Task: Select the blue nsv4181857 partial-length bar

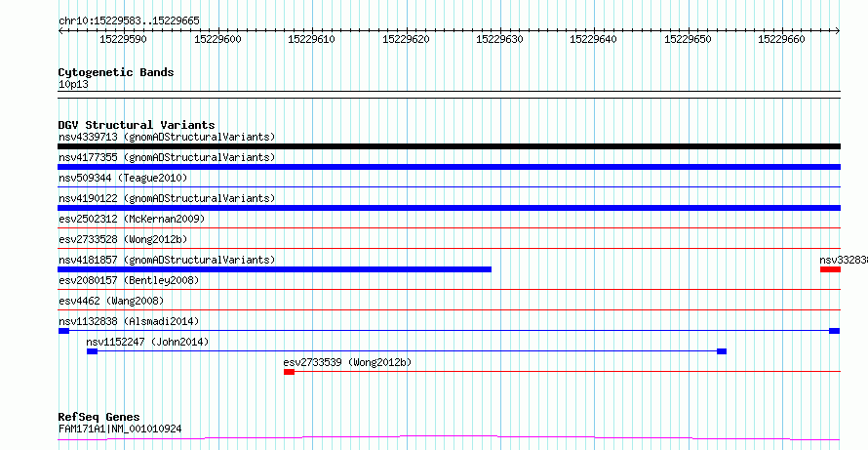Action: 275,269
